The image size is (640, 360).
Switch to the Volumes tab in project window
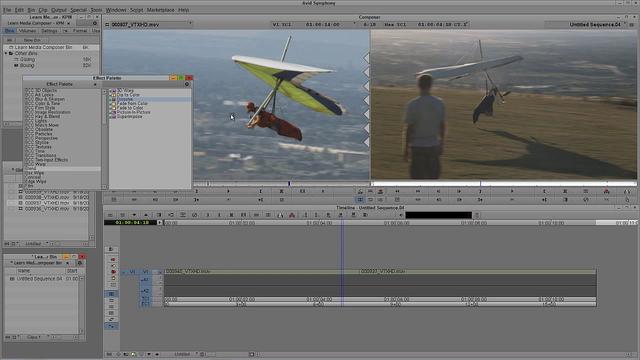27,31
